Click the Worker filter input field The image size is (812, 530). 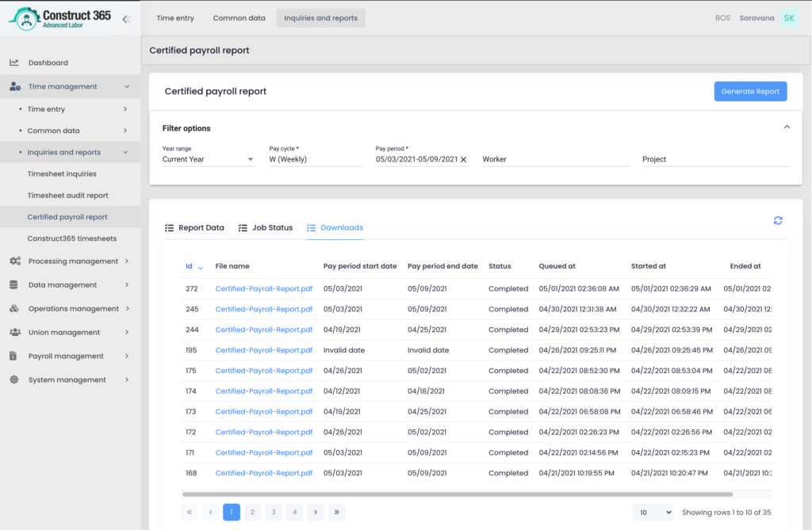[555, 159]
